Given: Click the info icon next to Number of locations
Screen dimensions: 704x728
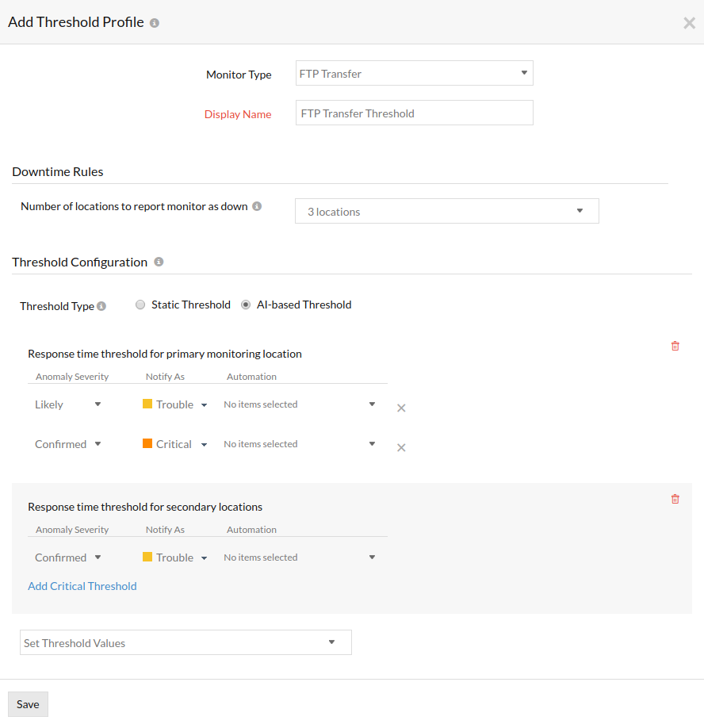Looking at the screenshot, I should (256, 205).
